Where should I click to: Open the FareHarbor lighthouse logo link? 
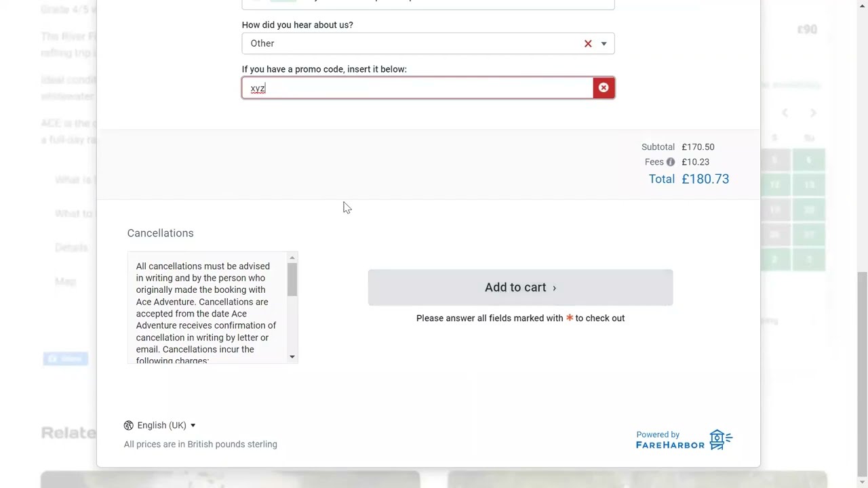(721, 440)
